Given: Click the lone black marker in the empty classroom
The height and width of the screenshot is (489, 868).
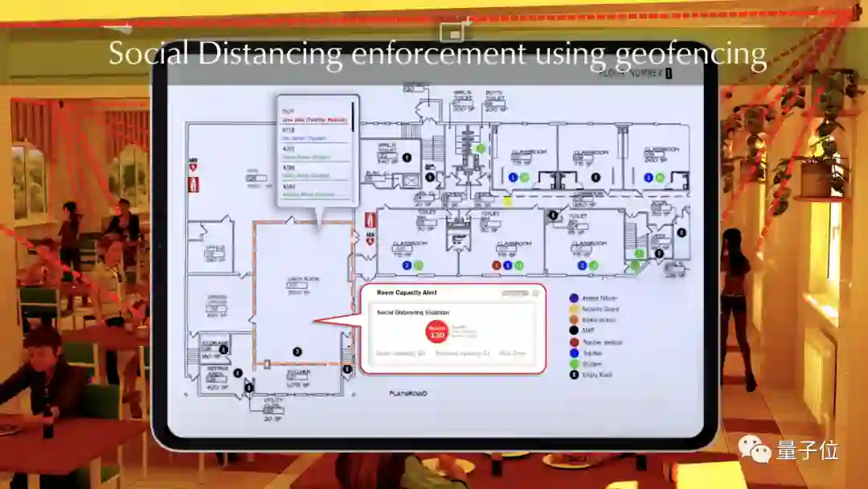Looking at the screenshot, I should [596, 177].
